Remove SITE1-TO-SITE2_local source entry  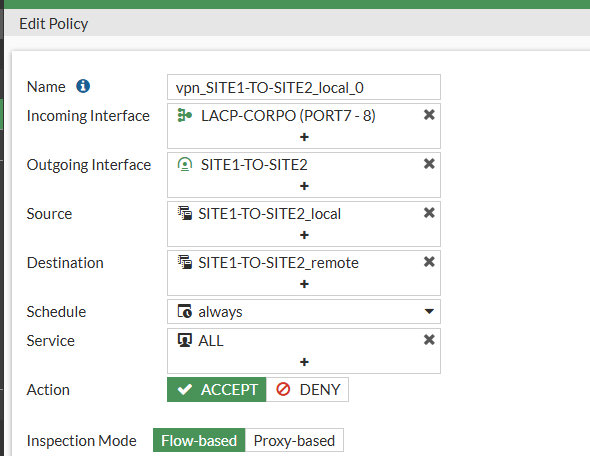[429, 213]
